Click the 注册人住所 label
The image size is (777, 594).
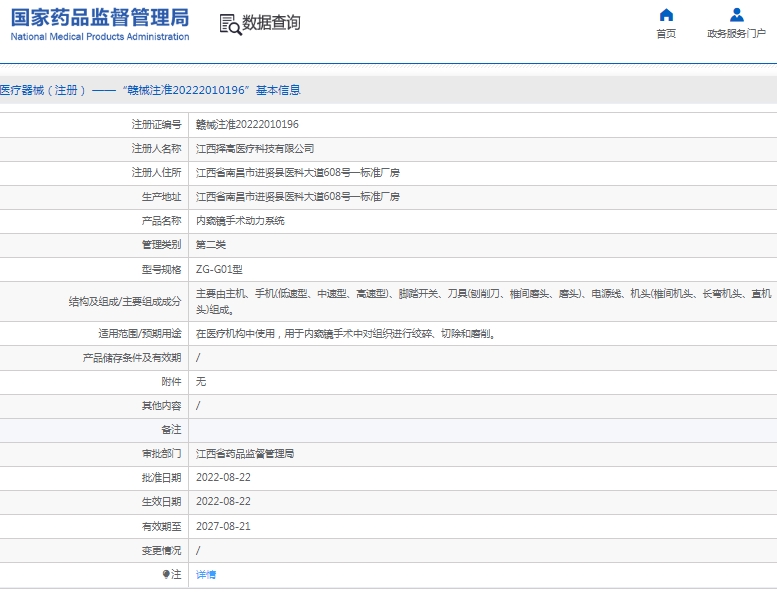157,172
